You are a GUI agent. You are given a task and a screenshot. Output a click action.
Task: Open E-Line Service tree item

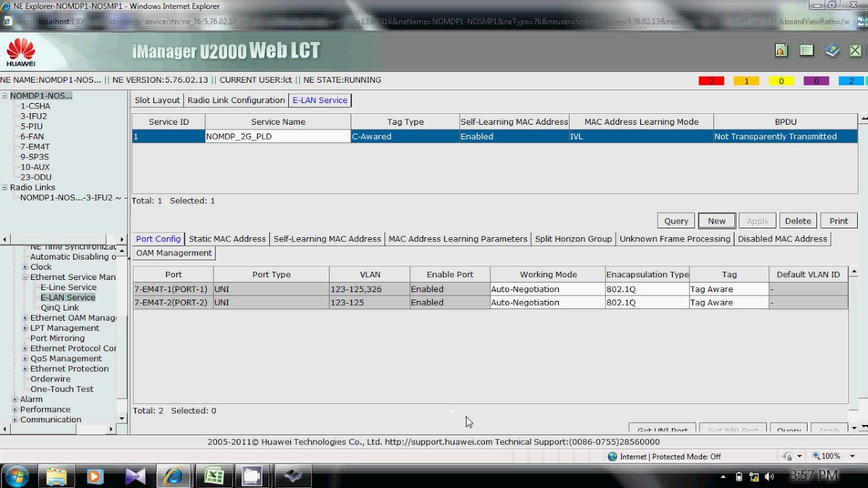[x=68, y=287]
